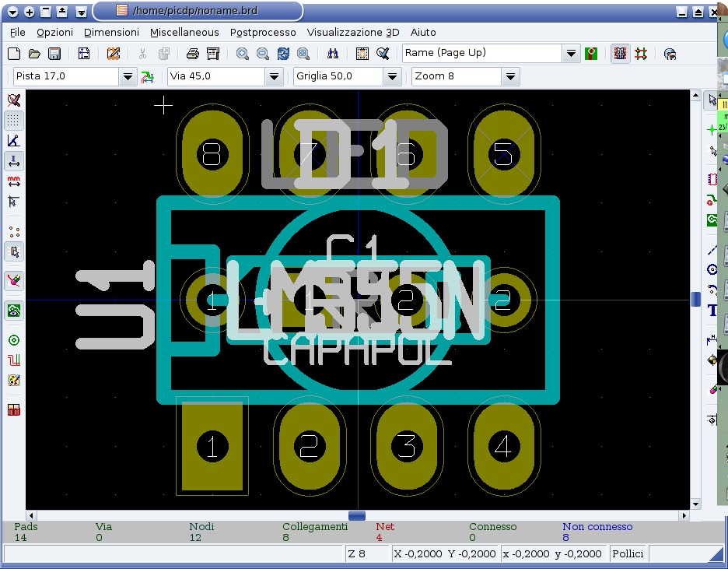Toggle zone display with the eye icon

(14, 311)
